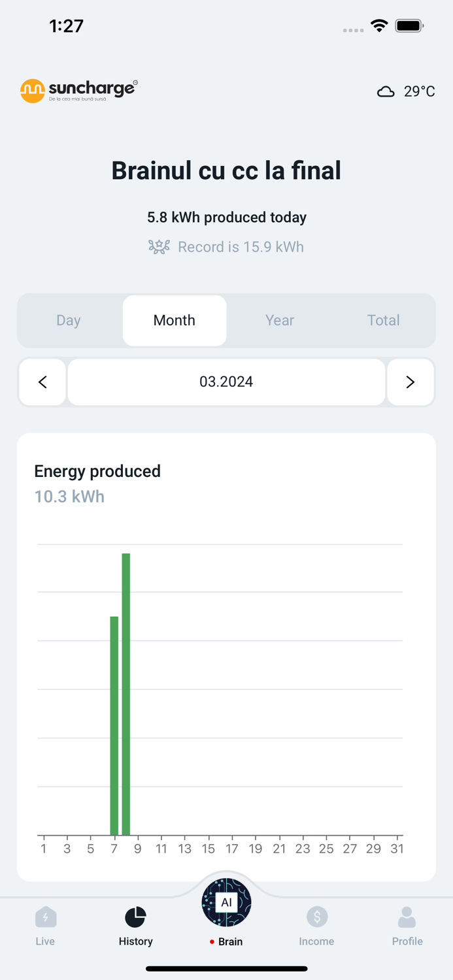Go to previous month with left chevron
This screenshot has height=980, width=453.
click(x=42, y=382)
